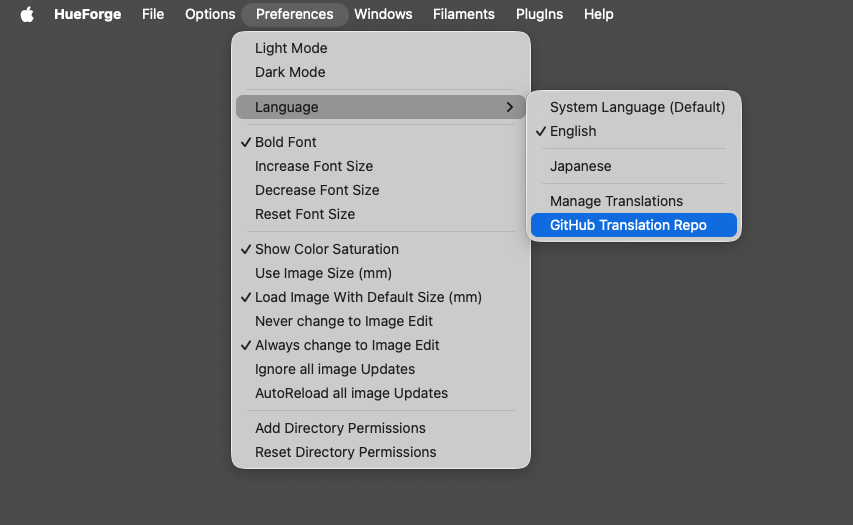
Task: Open the HueForge application menu
Action: click(x=88, y=14)
